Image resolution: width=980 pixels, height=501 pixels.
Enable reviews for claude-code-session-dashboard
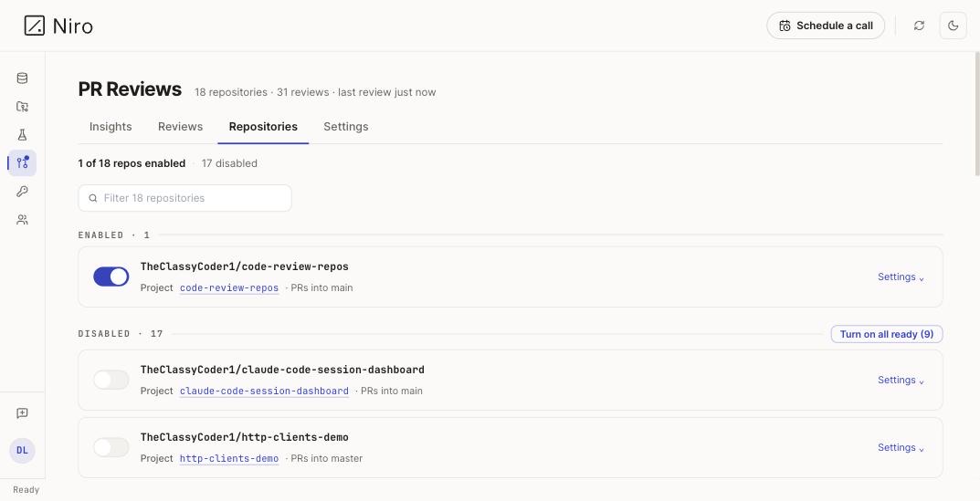pyautogui.click(x=111, y=380)
